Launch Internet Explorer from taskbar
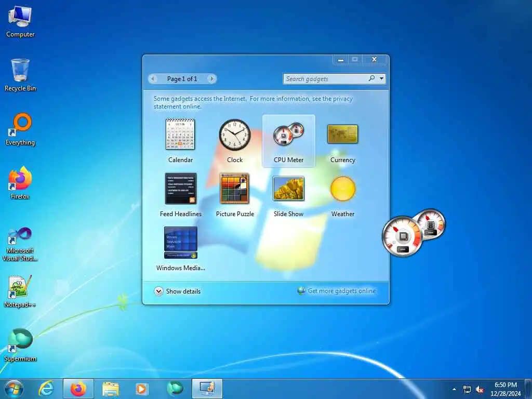The width and height of the screenshot is (532, 399). pos(46,389)
